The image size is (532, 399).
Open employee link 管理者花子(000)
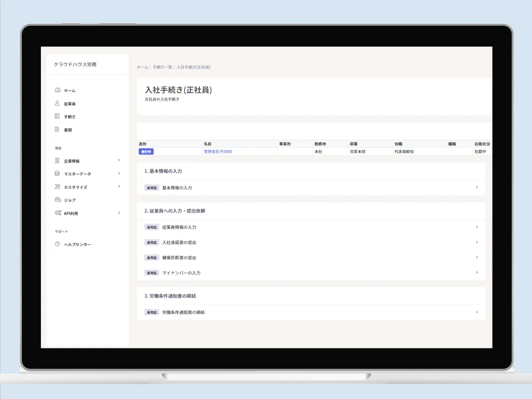coord(218,151)
